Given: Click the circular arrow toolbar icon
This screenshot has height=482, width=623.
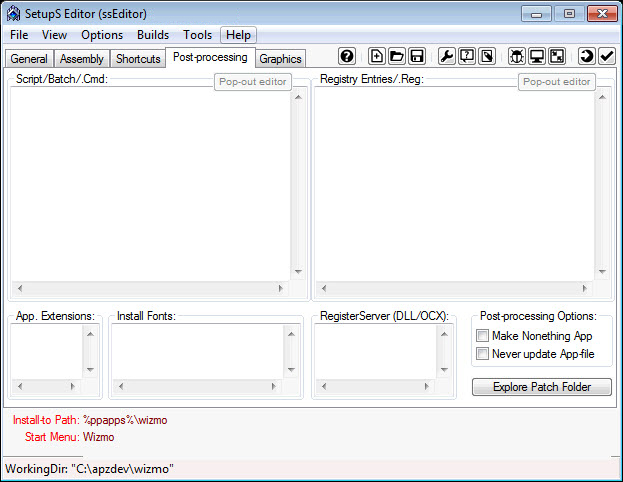Looking at the screenshot, I should pos(586,56).
